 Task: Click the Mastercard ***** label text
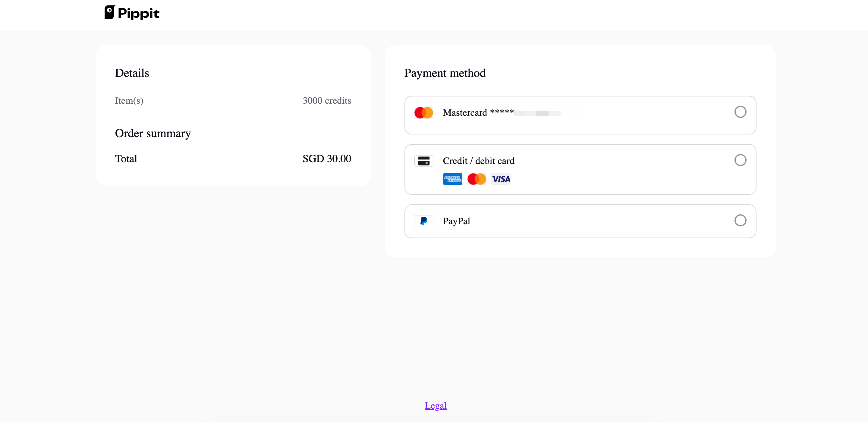click(x=478, y=112)
